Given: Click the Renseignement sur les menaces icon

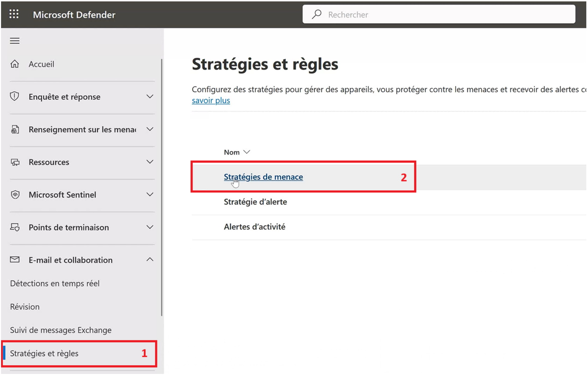Looking at the screenshot, I should tap(15, 129).
